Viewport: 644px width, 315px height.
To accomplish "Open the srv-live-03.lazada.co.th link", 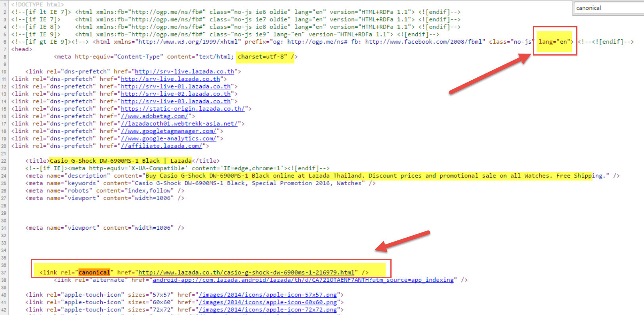I will 176,102.
